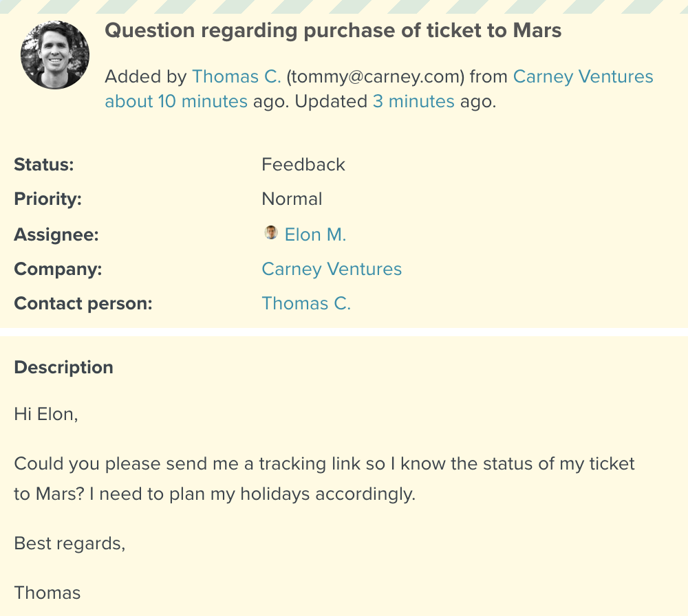Click the Priority field label
Screen dimensions: 688x616
[47, 199]
